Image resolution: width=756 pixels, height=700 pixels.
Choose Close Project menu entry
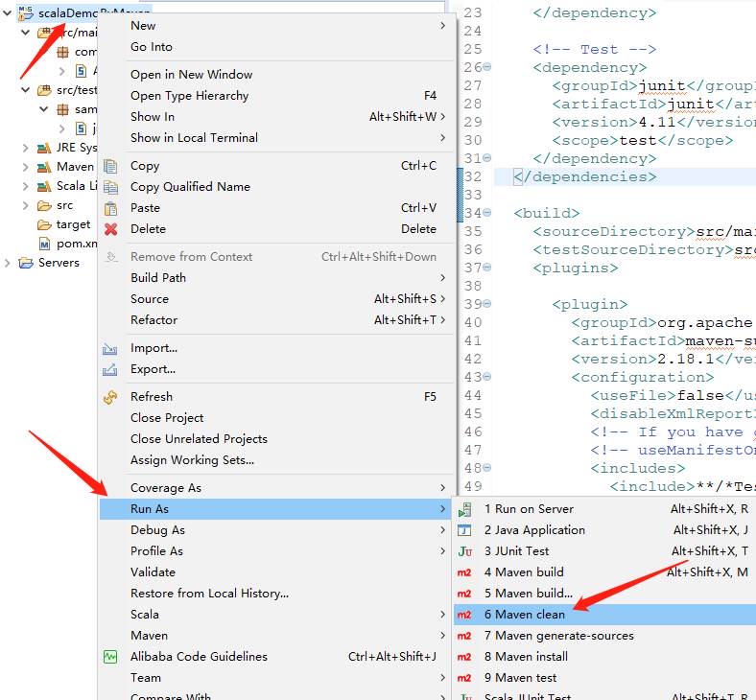[167, 418]
